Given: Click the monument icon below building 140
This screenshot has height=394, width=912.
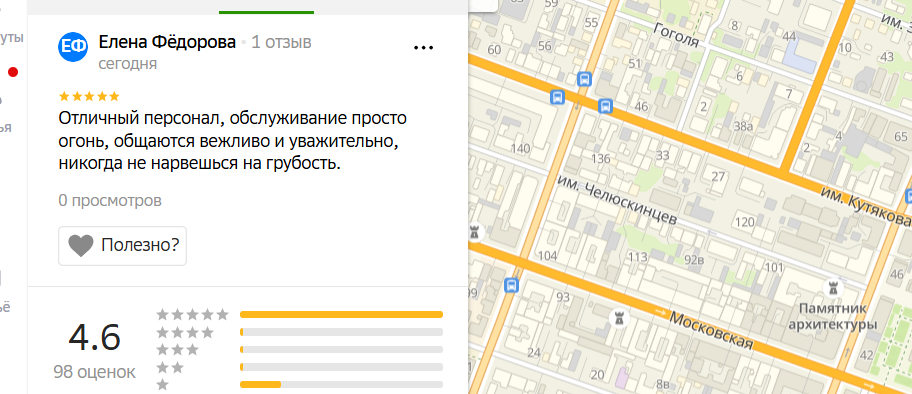Looking at the screenshot, I should [476, 232].
